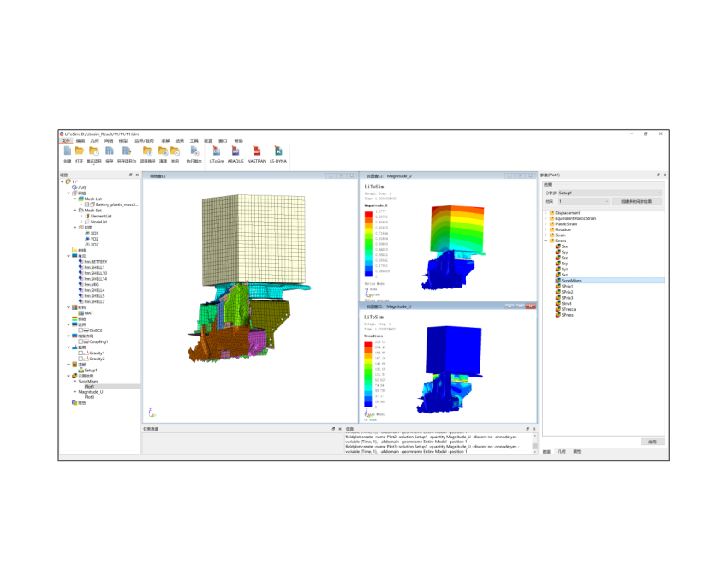
Task: Open the Setup1 analysis step dropdown
Action: tap(610, 193)
